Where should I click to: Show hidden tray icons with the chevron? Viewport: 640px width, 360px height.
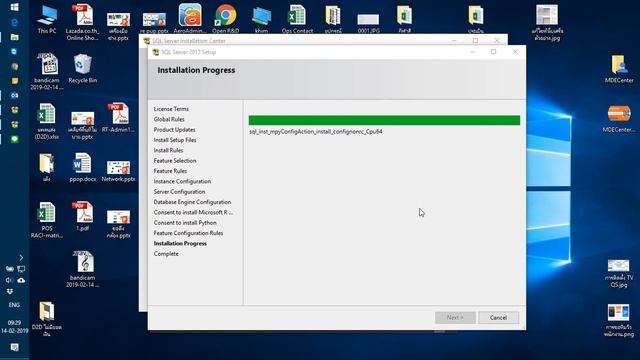click(21, 258)
